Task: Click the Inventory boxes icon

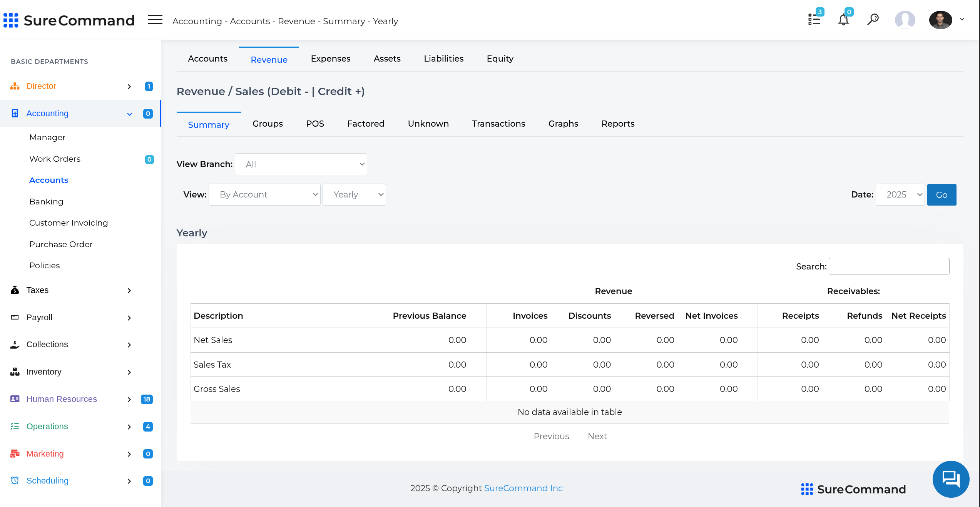Action: [15, 371]
